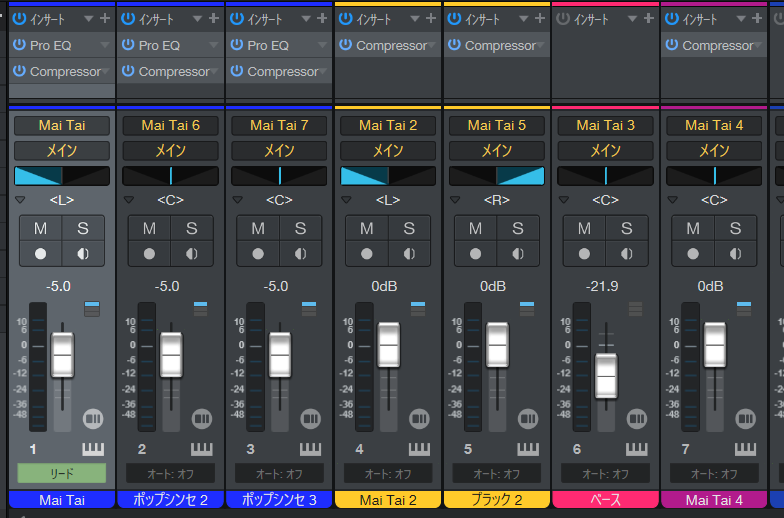The image size is (784, 518).
Task: Click the ベース channel volume fader handle
Action: point(606,376)
